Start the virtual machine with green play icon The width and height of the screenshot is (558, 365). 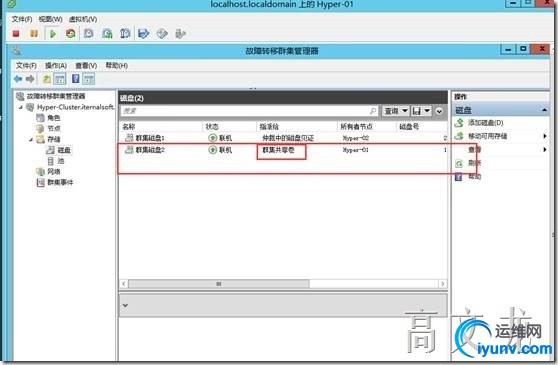(x=53, y=34)
